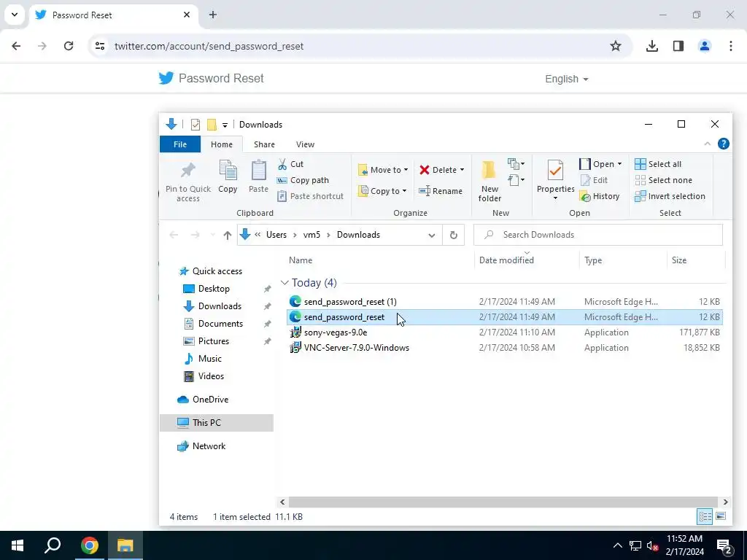
Task: Click the Paste ribbon icon
Action: point(259,171)
